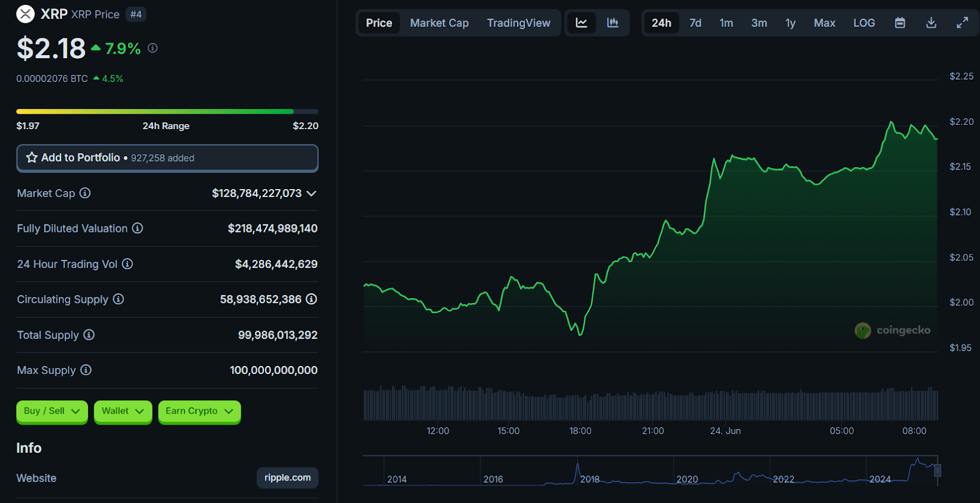Open the Buy / Sell dropdown
This screenshot has width=980, height=503.
point(52,411)
